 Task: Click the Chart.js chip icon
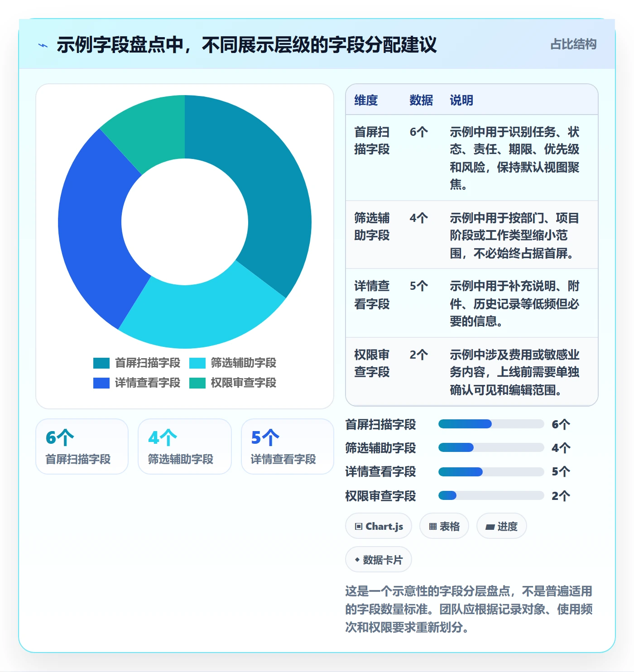tap(359, 526)
